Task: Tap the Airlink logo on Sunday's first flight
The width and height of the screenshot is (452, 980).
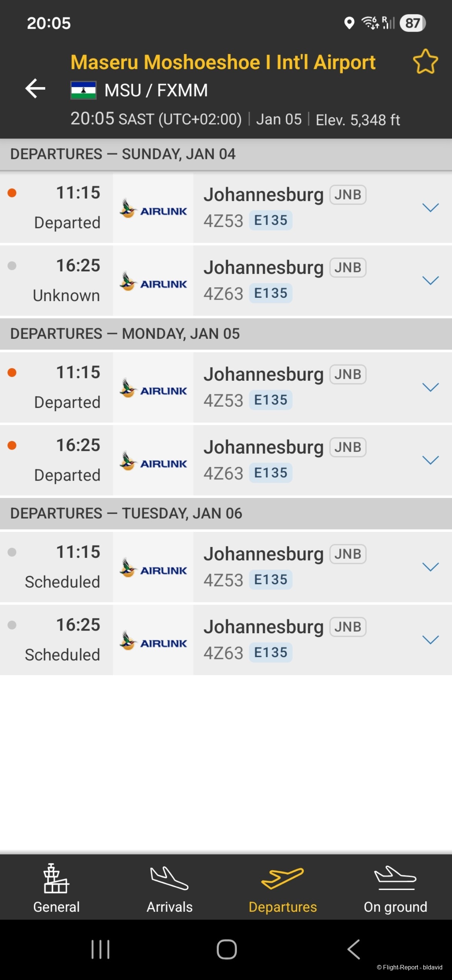Action: [153, 208]
